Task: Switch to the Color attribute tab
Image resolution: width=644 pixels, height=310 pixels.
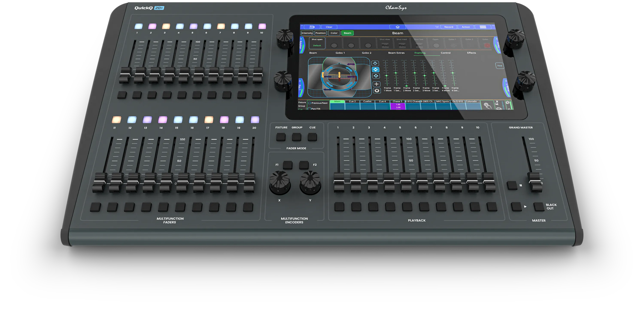Action: click(334, 33)
